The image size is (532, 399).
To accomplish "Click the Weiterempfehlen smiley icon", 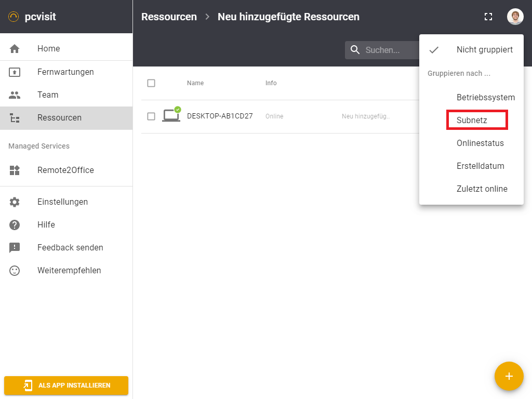I will (15, 271).
